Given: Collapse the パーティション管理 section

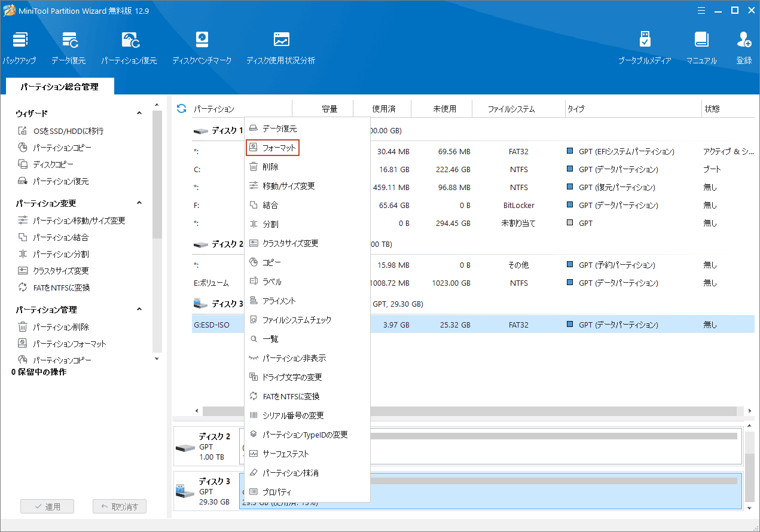Looking at the screenshot, I should [x=139, y=309].
